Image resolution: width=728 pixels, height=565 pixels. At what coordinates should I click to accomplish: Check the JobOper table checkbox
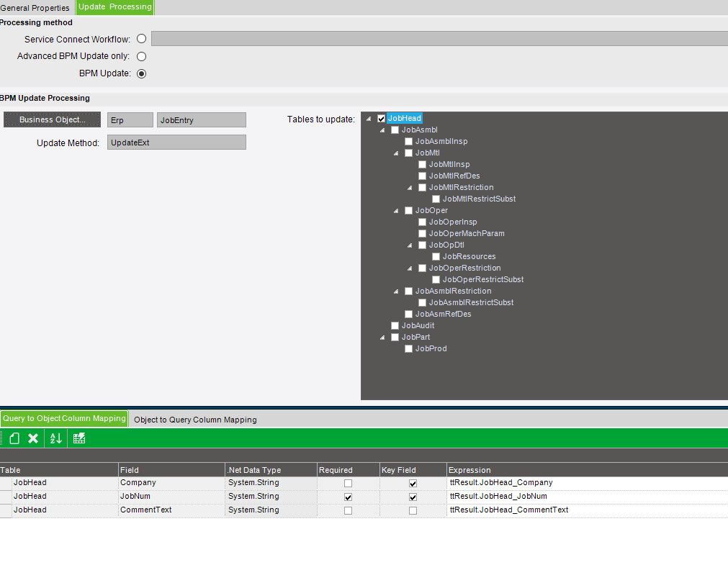pyautogui.click(x=408, y=211)
